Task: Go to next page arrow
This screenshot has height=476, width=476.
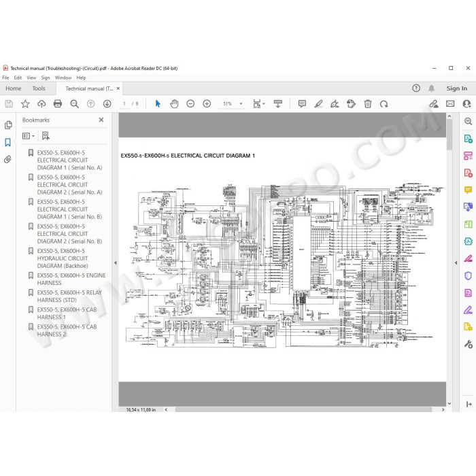Action: pos(107,104)
